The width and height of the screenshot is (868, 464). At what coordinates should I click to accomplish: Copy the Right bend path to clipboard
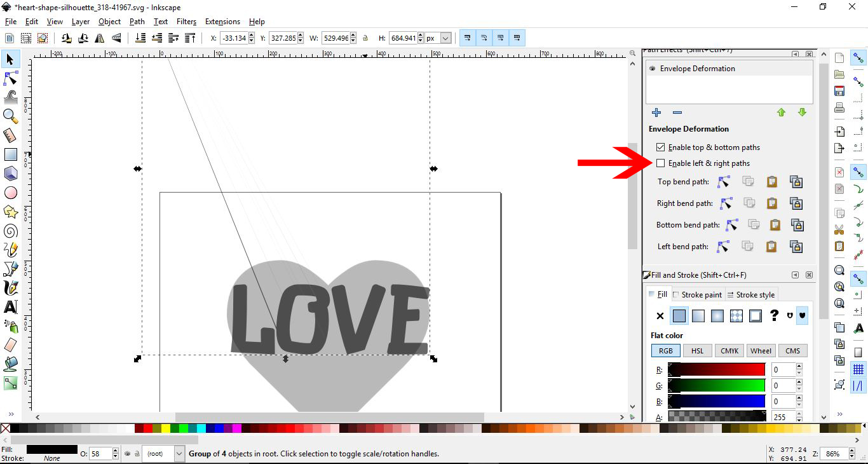[748, 203]
